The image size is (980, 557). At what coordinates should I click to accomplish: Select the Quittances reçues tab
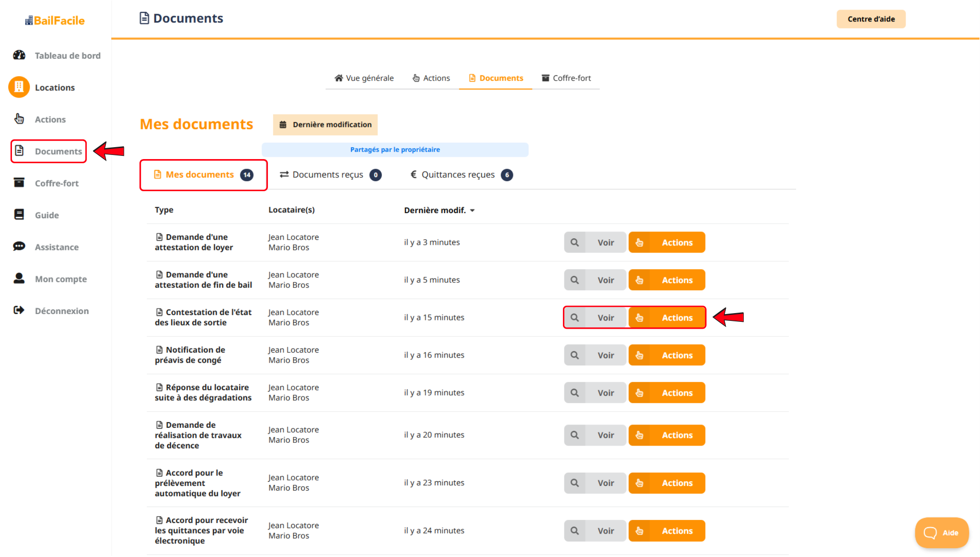461,175
